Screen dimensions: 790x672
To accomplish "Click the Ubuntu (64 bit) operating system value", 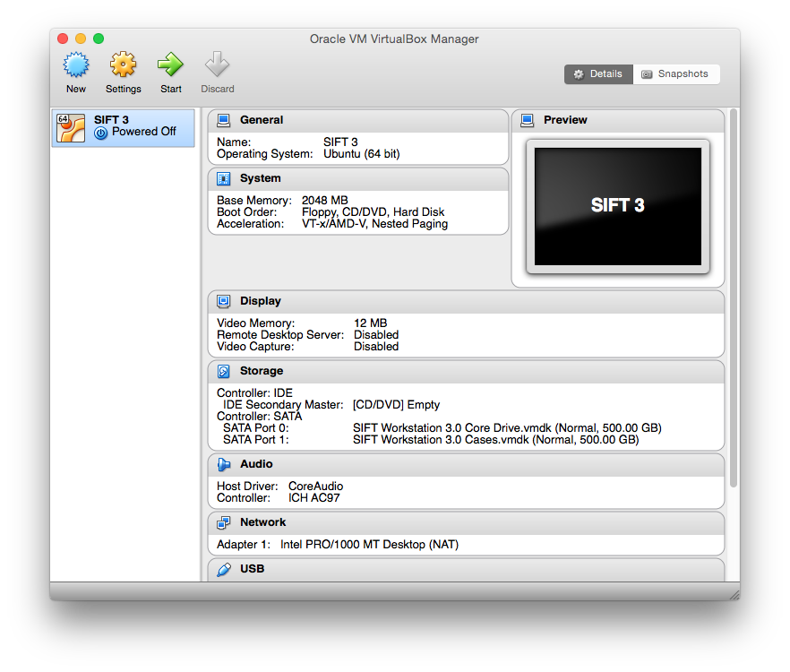I will point(361,154).
